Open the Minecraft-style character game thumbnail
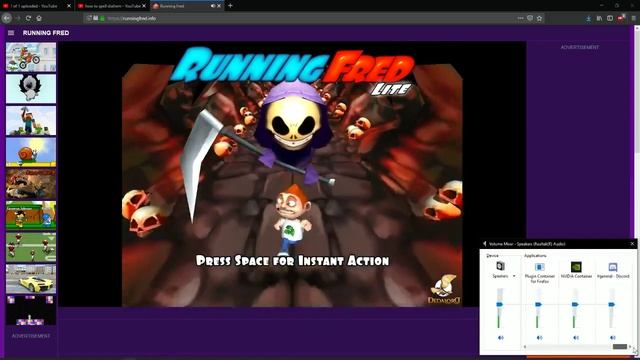The width and height of the screenshot is (640, 360). (x=31, y=120)
